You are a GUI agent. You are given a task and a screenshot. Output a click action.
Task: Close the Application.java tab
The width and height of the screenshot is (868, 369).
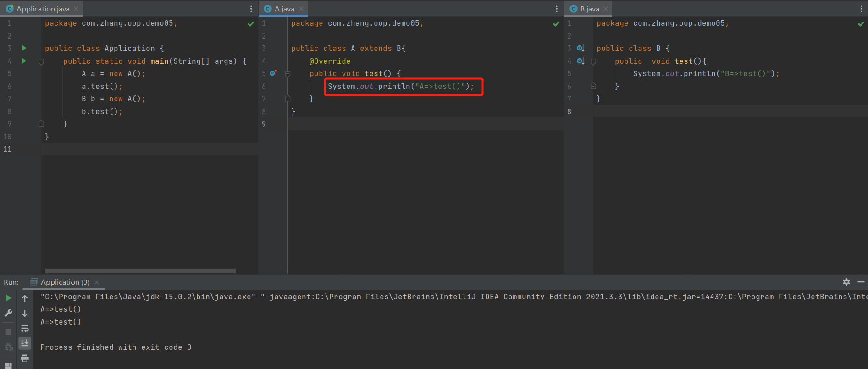pos(76,9)
